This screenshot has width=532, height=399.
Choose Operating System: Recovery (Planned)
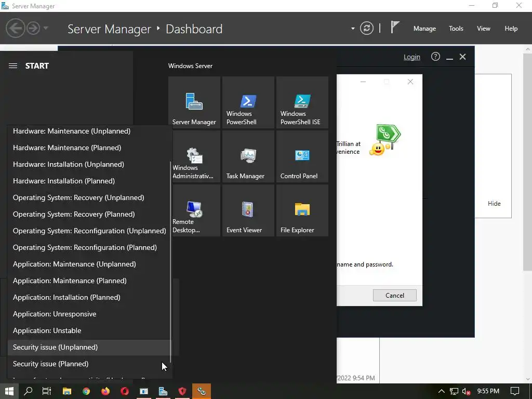89,214
